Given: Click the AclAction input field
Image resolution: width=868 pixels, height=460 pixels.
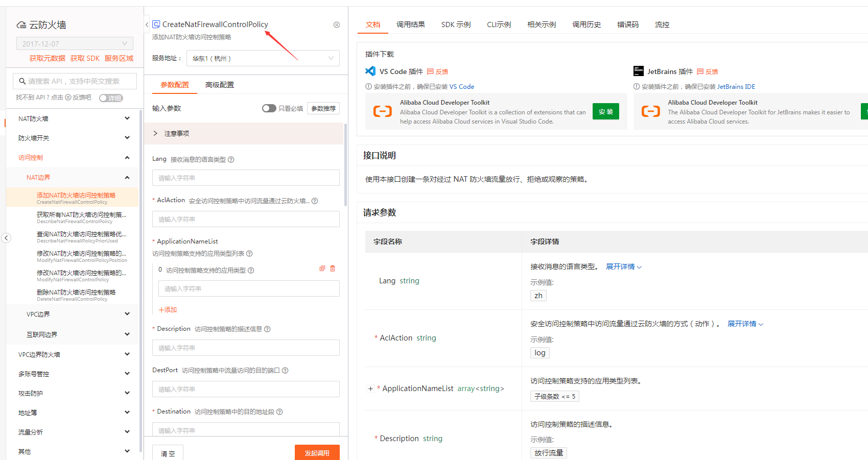Looking at the screenshot, I should [246, 219].
